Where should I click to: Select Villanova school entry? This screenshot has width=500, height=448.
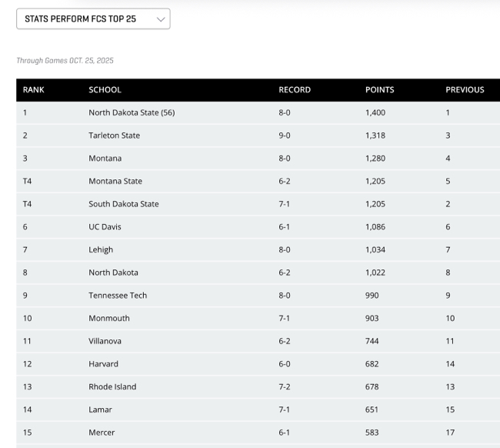coord(105,341)
